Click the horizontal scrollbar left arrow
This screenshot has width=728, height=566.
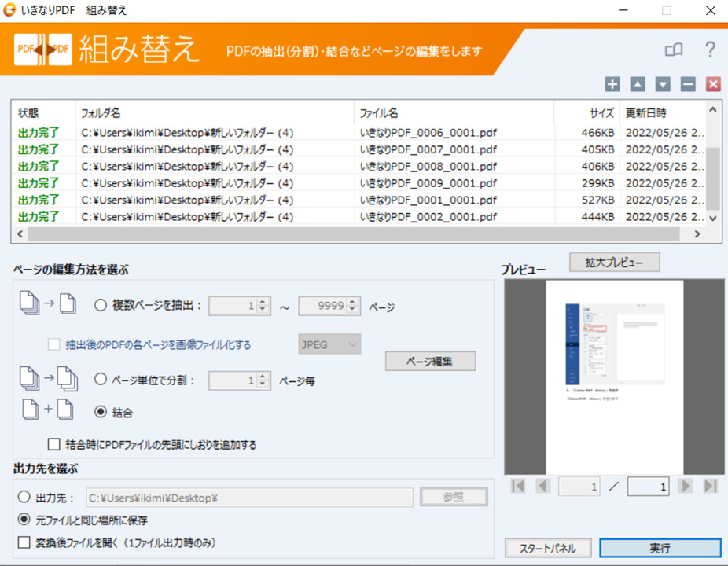(20, 234)
